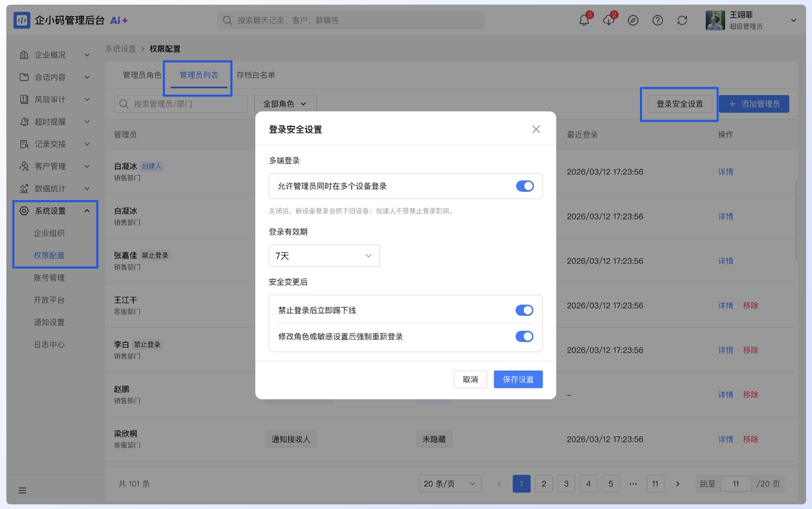
Task: Close the 登录安全设置 dialog
Action: pos(536,129)
